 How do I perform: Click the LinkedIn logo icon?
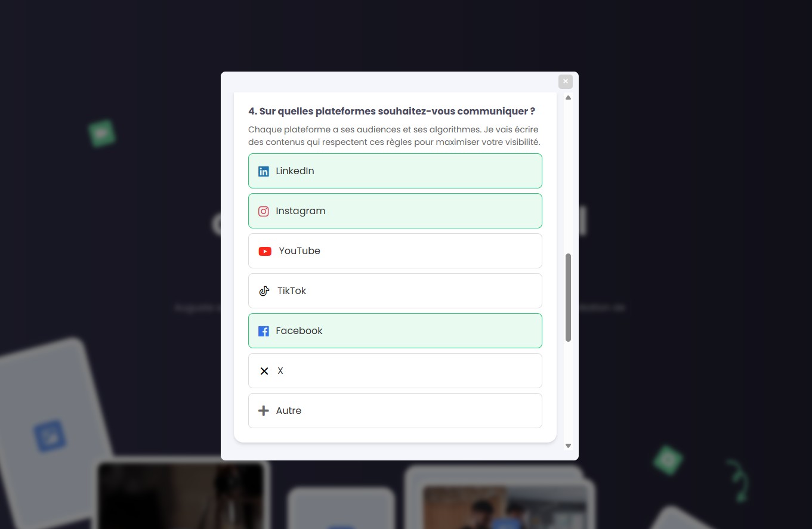[x=264, y=172]
